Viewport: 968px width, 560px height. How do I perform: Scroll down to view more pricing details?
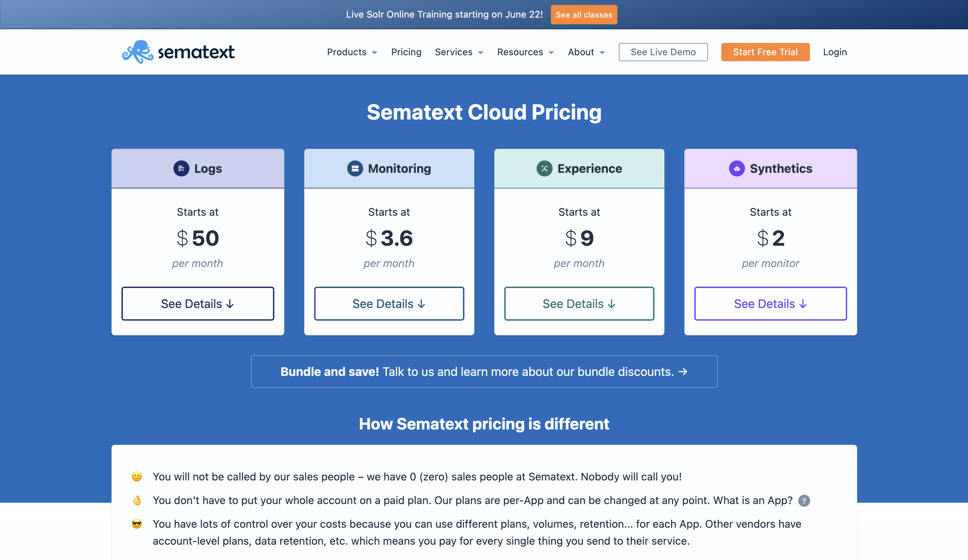[x=198, y=303]
